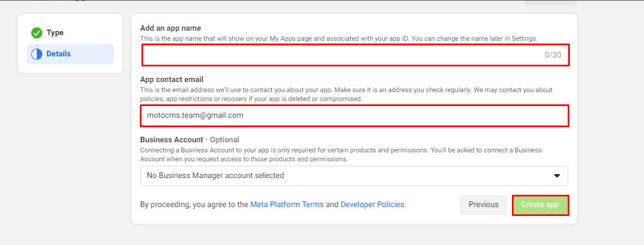
Task: Click the 'App contact email' heading
Action: click(x=172, y=79)
